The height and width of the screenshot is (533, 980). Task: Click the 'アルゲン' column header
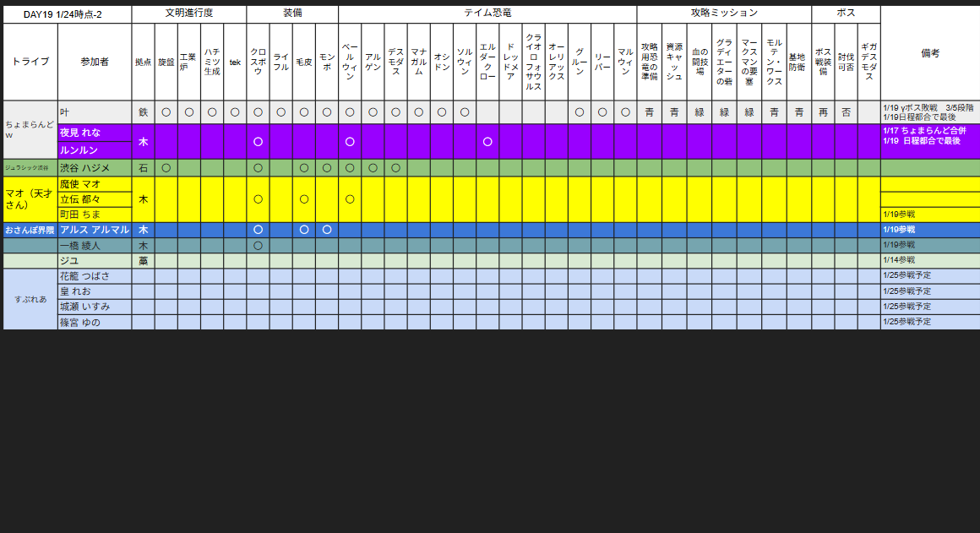click(373, 62)
